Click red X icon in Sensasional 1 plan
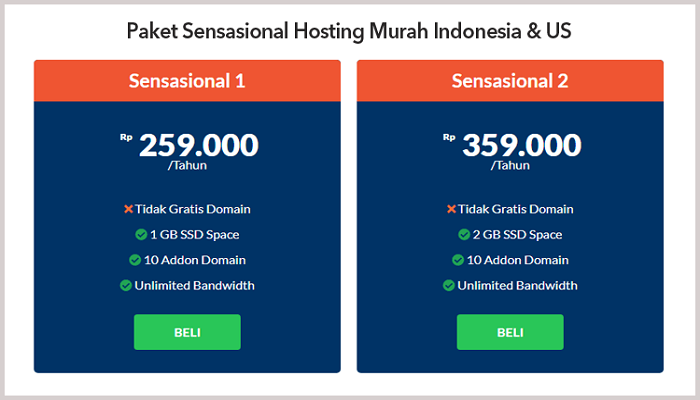700x400 pixels. coord(128,209)
